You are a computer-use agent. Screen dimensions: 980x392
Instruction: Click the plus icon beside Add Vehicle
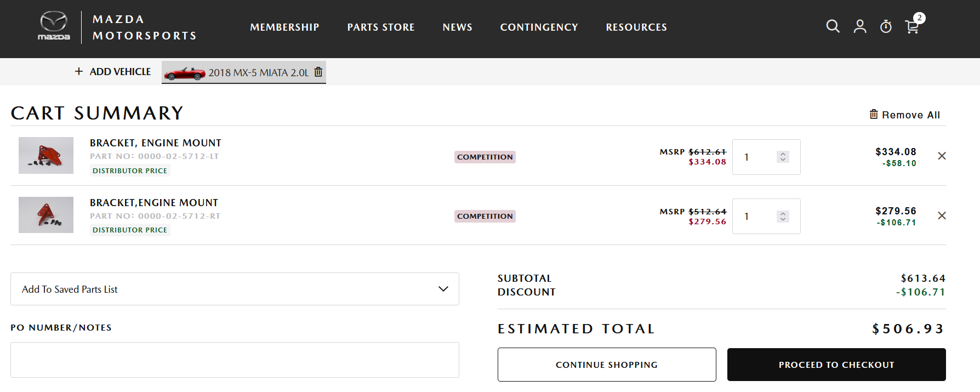(79, 71)
